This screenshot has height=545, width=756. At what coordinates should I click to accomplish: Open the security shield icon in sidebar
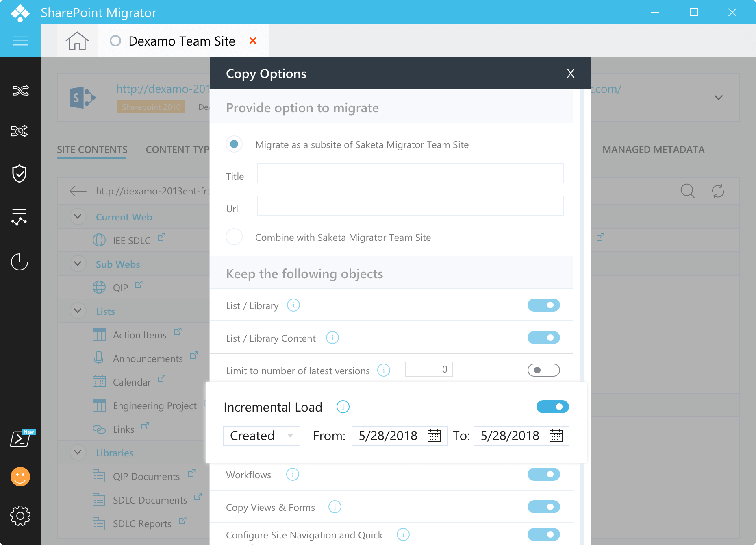[20, 174]
